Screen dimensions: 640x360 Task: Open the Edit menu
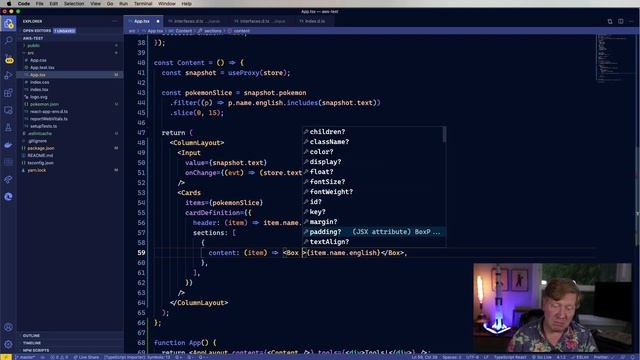coord(53,3)
